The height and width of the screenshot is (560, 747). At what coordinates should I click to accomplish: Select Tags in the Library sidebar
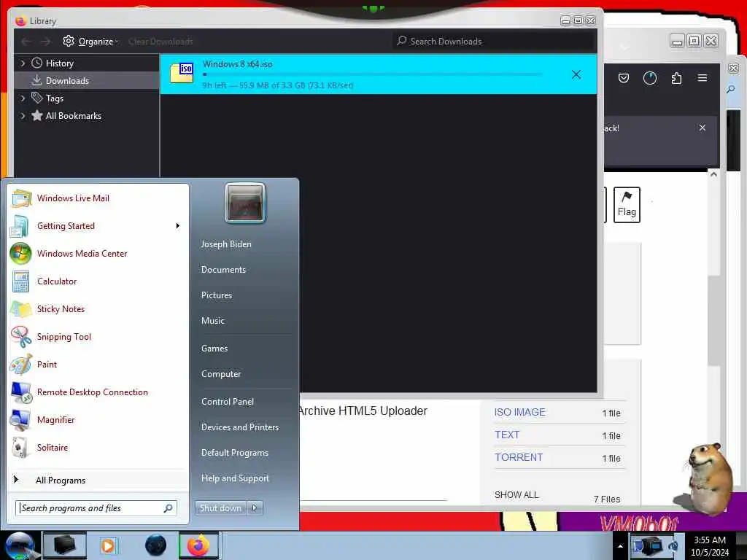pos(54,98)
